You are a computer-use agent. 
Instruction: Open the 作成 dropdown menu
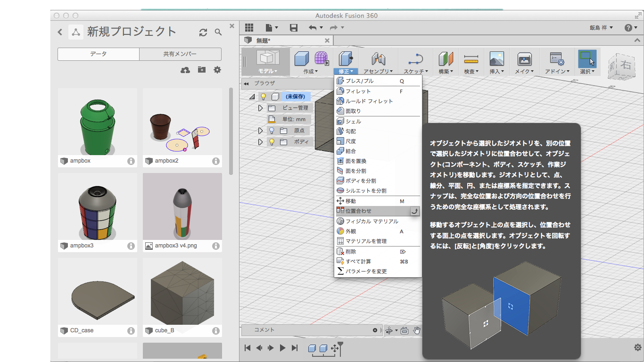click(x=310, y=72)
